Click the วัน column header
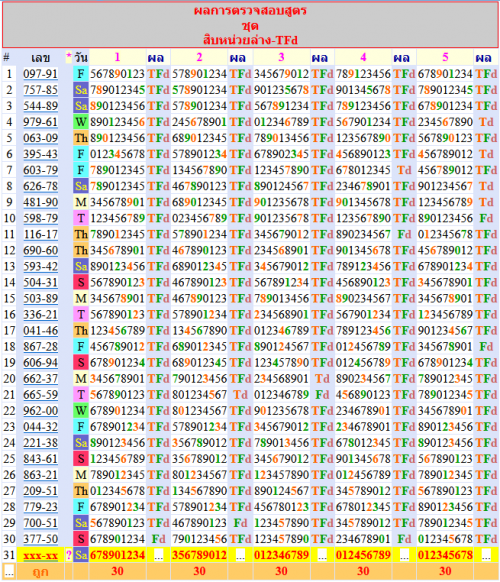The width and height of the screenshot is (500, 582). [81, 58]
